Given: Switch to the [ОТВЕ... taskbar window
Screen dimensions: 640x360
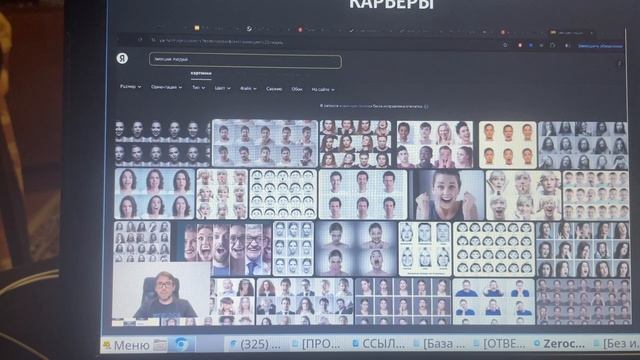Looking at the screenshot, I should [500, 344].
